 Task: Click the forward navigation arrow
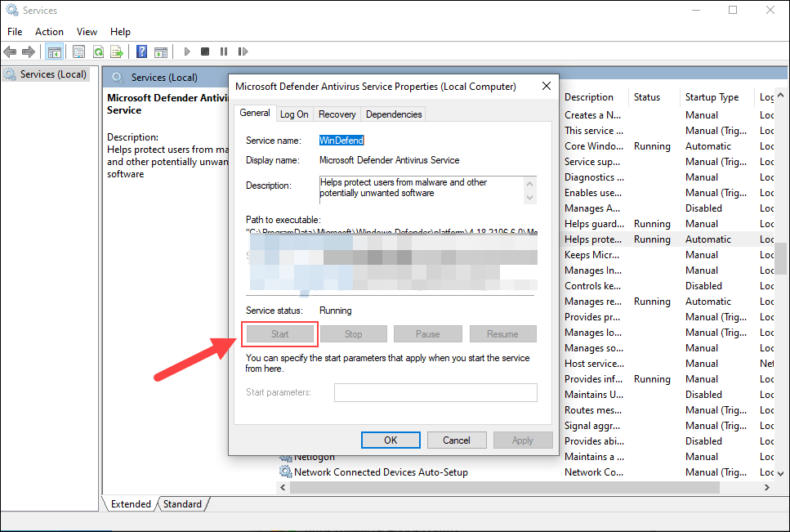29,51
